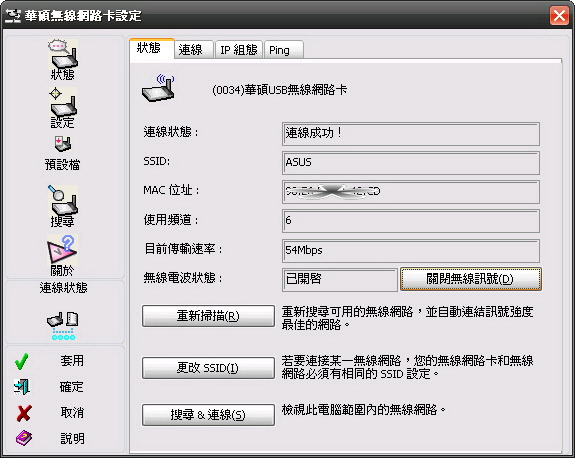Click the device name (0034)華碩USB無線網路卡
575x458 pixels.
[279, 90]
